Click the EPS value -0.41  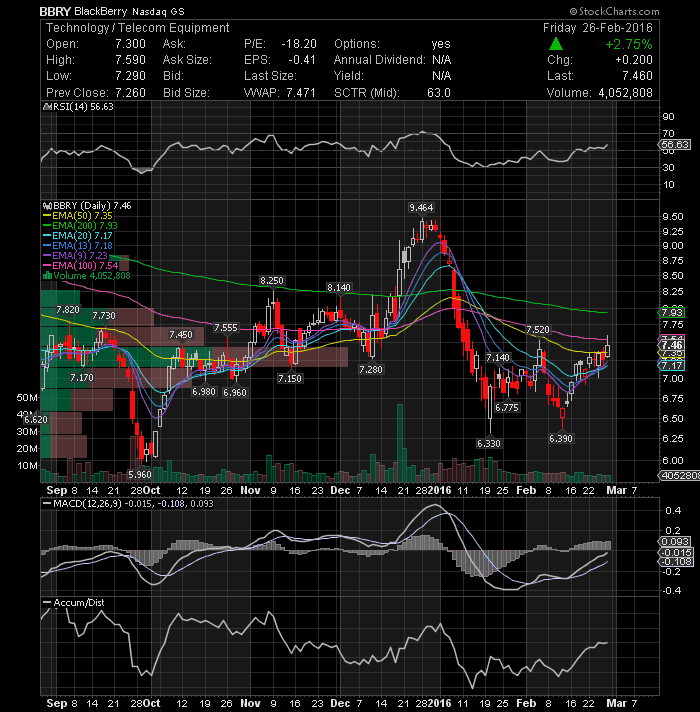[x=302, y=60]
